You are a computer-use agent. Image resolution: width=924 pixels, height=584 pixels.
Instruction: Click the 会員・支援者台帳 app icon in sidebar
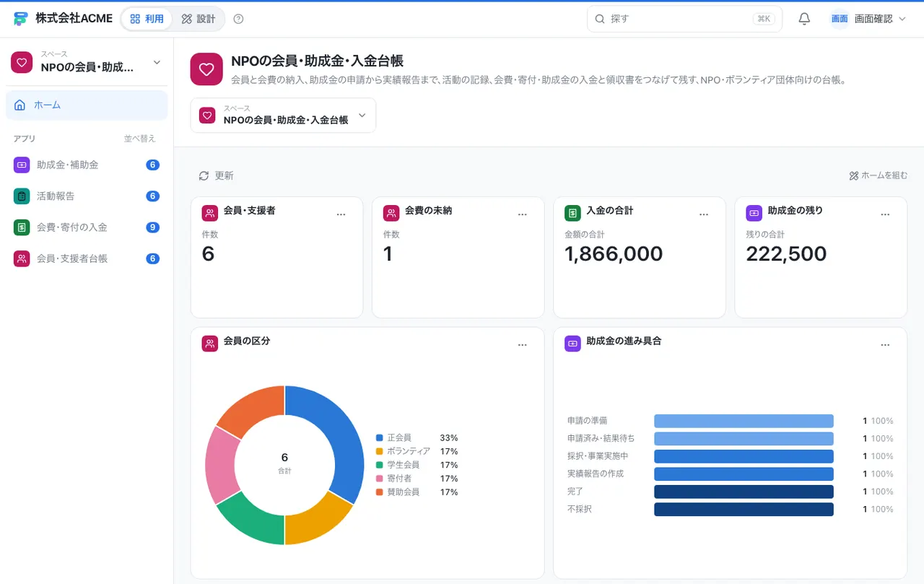(x=22, y=258)
